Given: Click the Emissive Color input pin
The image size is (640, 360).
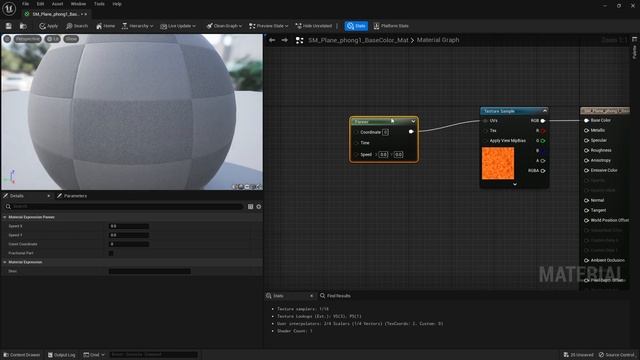Looking at the screenshot, I should coord(586,170).
